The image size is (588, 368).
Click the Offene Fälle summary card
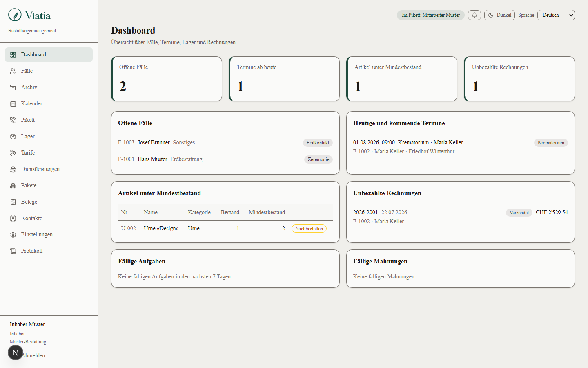167,79
